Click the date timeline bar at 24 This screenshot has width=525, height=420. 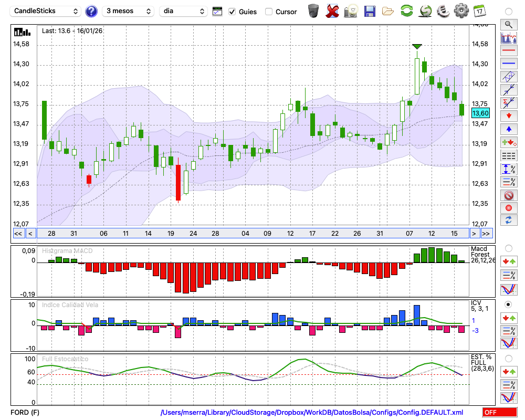[x=193, y=234]
